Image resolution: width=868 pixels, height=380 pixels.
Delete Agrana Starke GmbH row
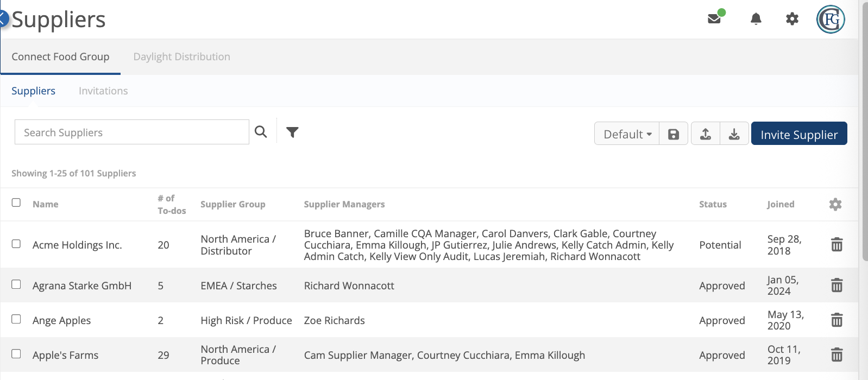(837, 285)
